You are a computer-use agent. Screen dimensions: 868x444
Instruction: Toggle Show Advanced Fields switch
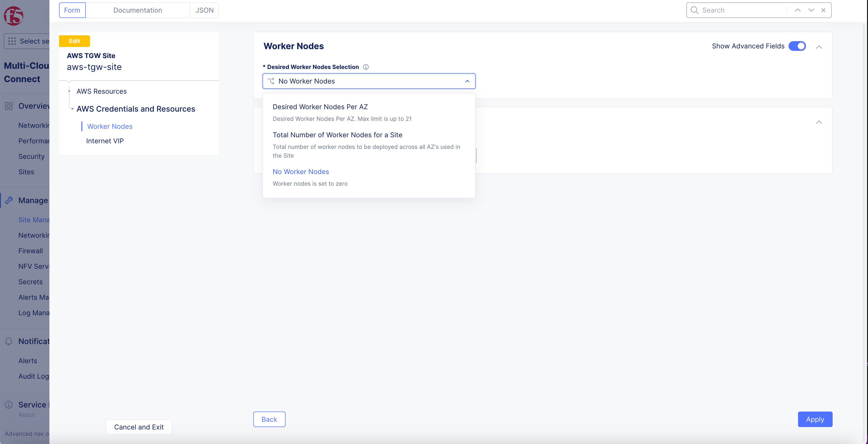click(797, 46)
